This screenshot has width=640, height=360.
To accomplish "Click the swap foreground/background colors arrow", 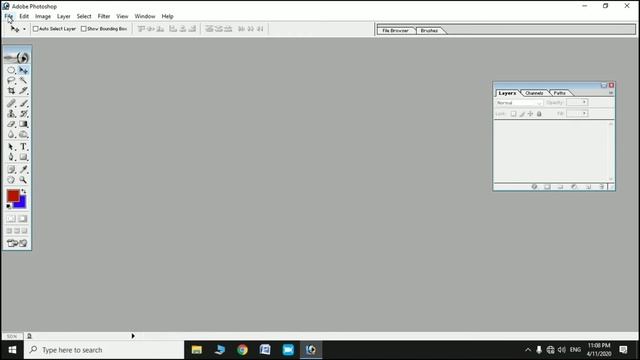I will [x=24, y=191].
